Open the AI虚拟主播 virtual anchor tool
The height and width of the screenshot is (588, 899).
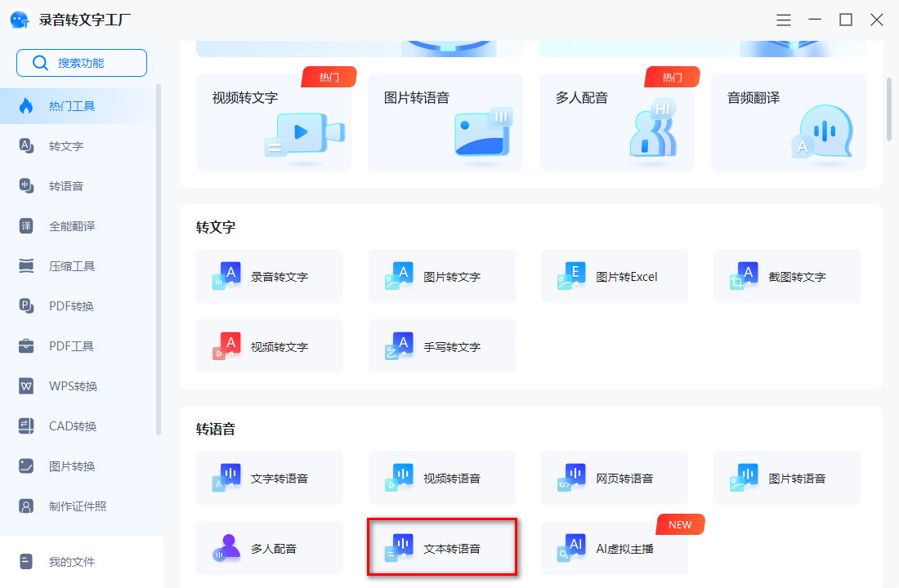coord(614,548)
